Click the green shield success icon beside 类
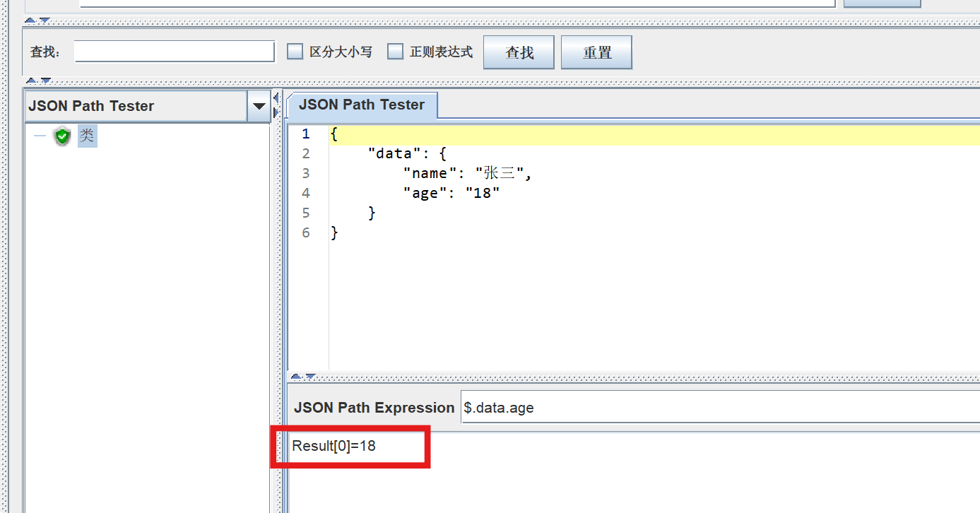Viewport: 980px width, 513px height. [x=62, y=136]
